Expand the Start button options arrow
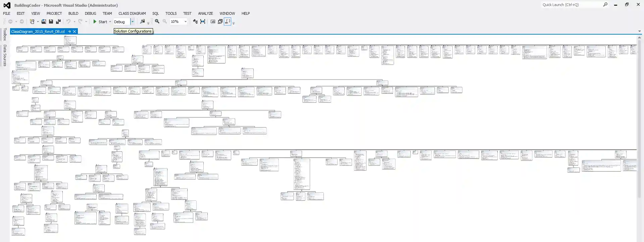Image resolution: width=644 pixels, height=242 pixels. (x=110, y=21)
